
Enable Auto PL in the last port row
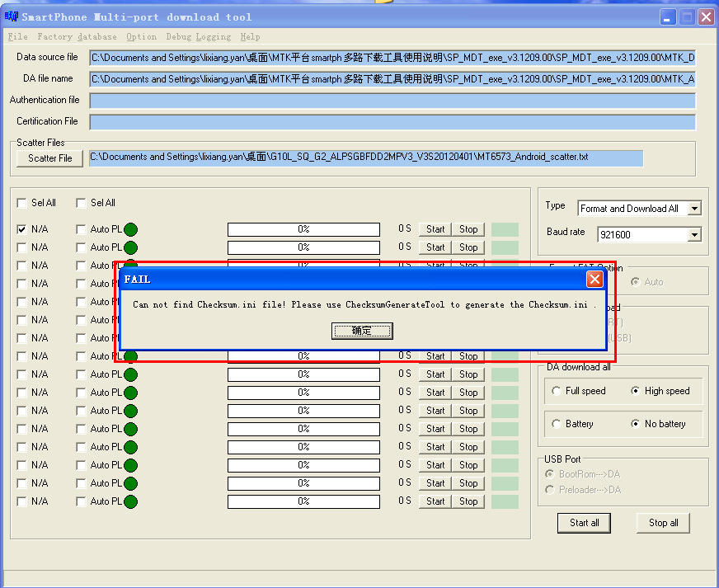pos(81,501)
